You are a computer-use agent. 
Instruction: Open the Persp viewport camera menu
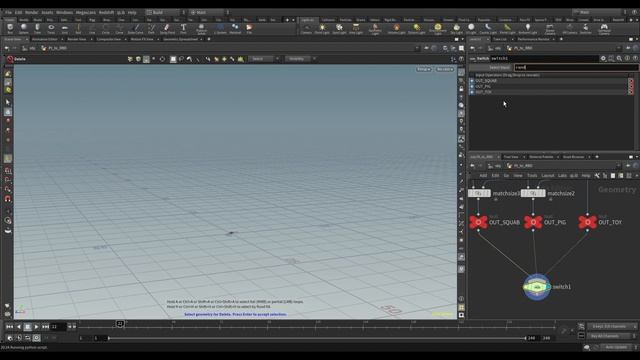coord(423,69)
